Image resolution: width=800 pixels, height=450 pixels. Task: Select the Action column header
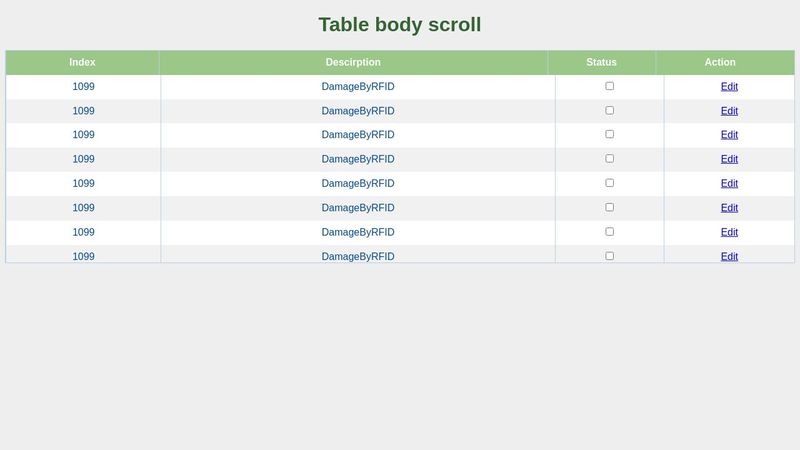720,62
